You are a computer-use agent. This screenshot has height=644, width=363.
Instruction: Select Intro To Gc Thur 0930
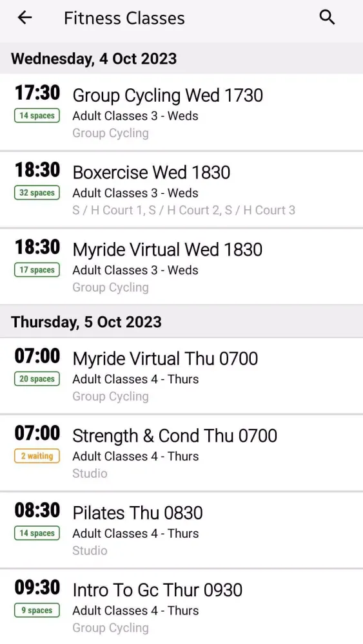[181, 607]
